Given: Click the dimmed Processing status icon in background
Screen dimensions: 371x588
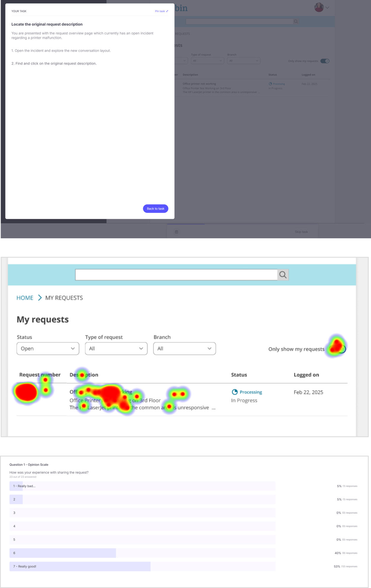Looking at the screenshot, I should click(270, 84).
